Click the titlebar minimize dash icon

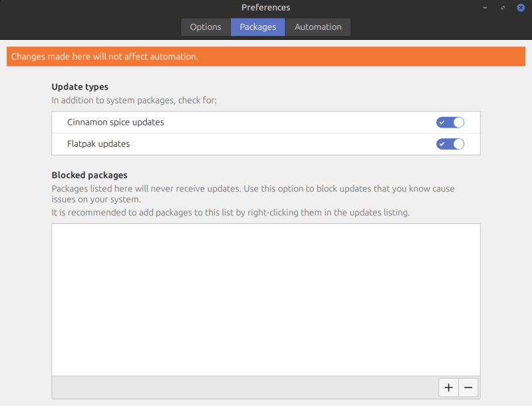(x=484, y=7)
